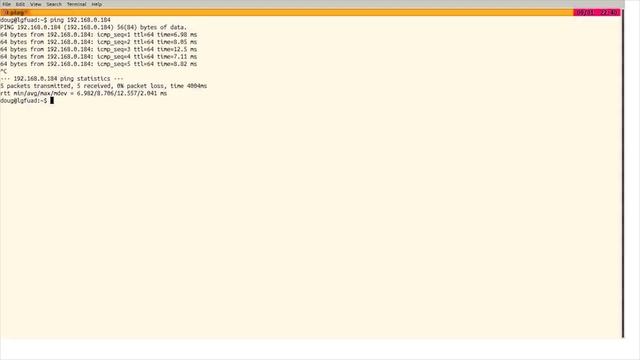Click the icmp_seq=5 time=8.82 ms line
Screen dimensions: 640x360
click(98, 64)
